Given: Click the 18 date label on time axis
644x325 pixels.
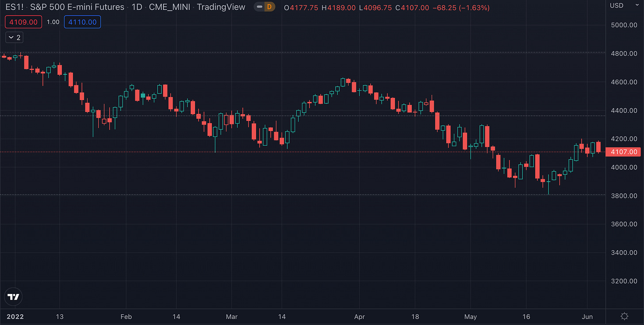Looking at the screenshot, I should pyautogui.click(x=415, y=317).
